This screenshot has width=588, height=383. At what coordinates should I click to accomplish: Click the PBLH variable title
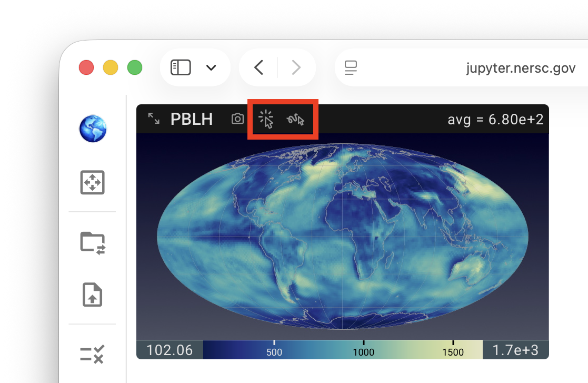click(x=192, y=119)
